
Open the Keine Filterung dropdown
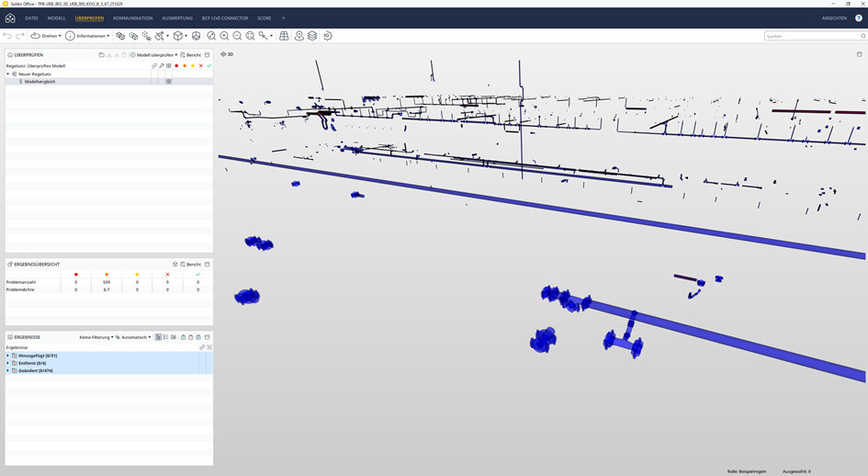pyautogui.click(x=96, y=337)
